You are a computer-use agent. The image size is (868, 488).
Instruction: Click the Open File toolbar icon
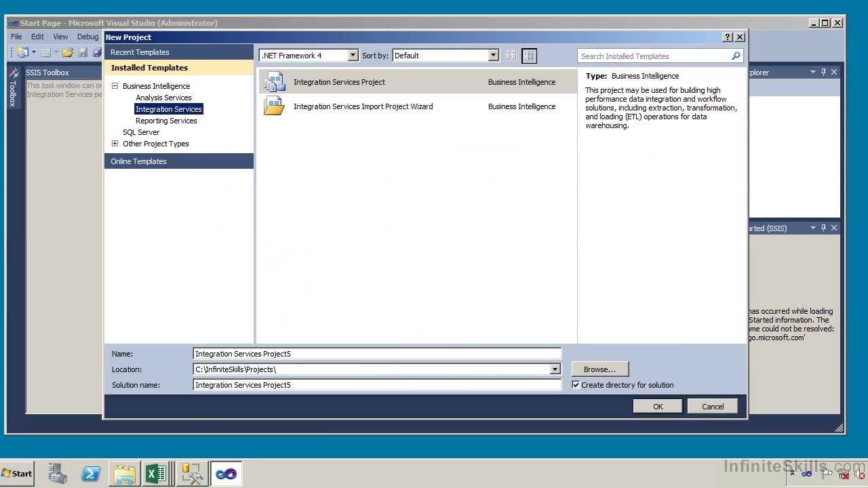pyautogui.click(x=68, y=52)
